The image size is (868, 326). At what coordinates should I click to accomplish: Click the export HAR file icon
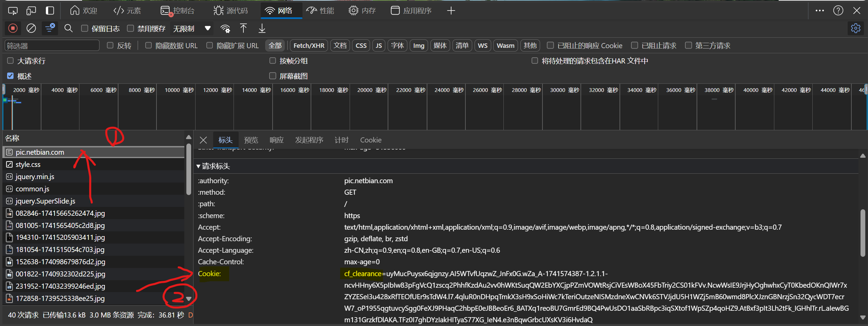click(x=261, y=28)
